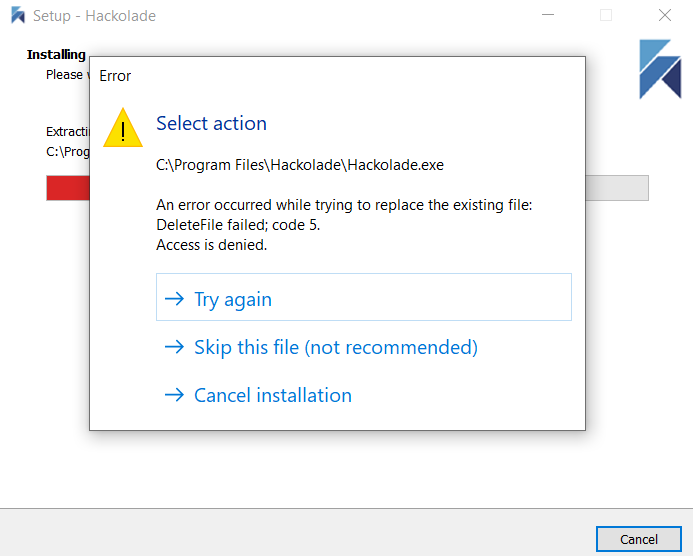Choose Try again to retry replacing the file

tap(233, 299)
